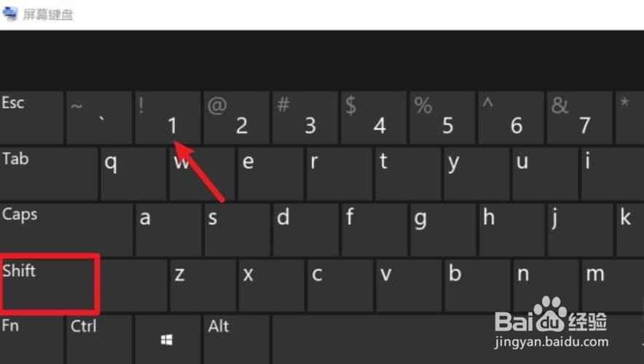Viewport: 644px width, 364px height.
Task: Tap the Esc key
Action: [31, 117]
